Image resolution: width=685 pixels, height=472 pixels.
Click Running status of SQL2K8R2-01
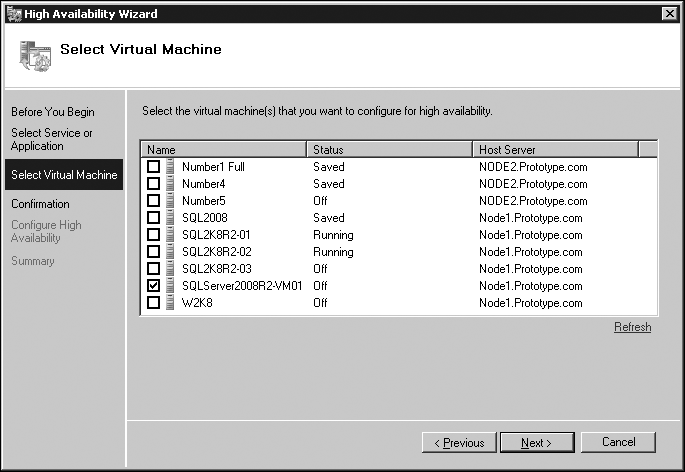[333, 235]
